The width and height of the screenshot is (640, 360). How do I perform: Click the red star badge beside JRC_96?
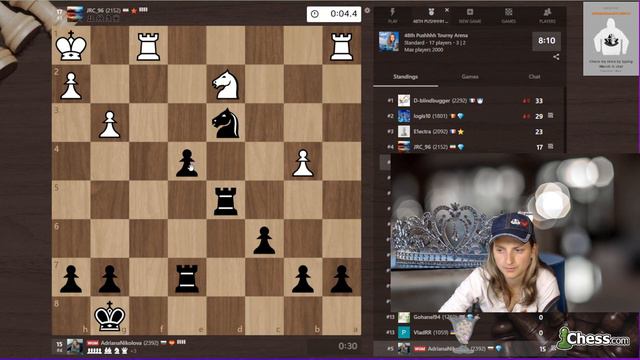[x=134, y=11]
